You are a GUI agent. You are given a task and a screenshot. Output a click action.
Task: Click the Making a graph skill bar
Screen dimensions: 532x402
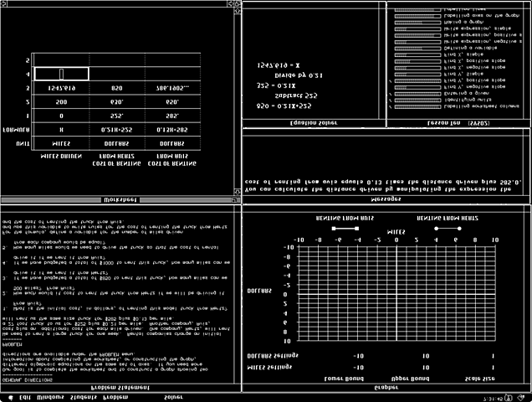tap(417, 23)
